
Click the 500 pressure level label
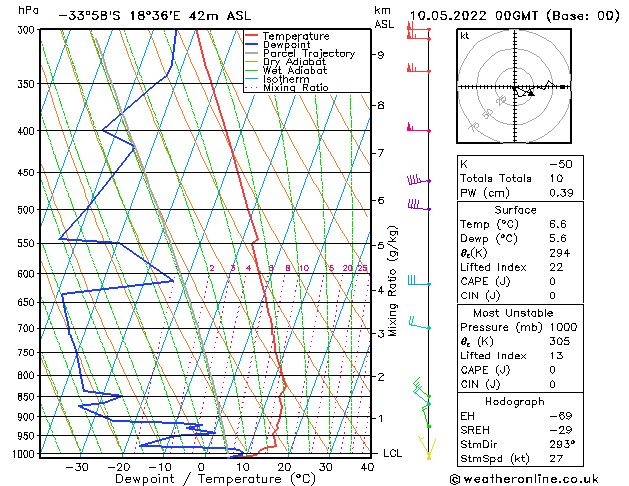(28, 210)
